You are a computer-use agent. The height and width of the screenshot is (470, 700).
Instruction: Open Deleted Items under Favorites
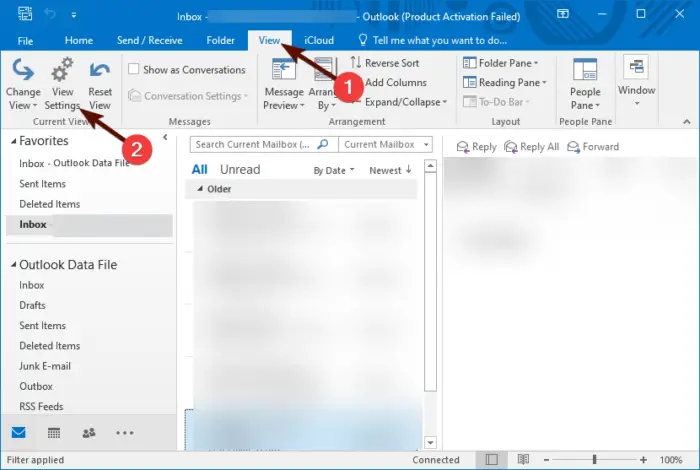pos(50,204)
